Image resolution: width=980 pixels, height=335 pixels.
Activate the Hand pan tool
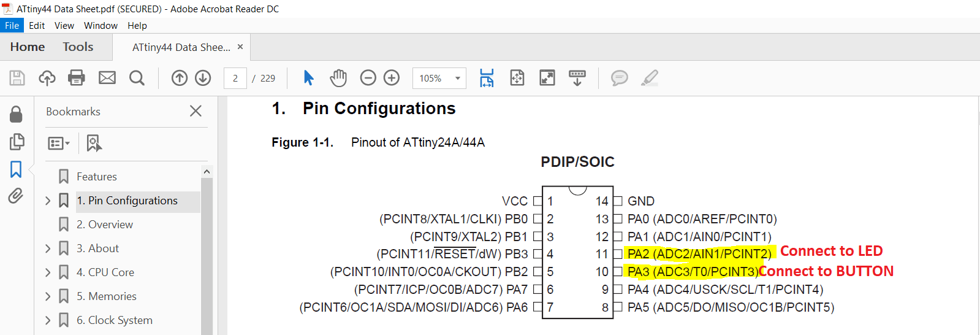338,78
